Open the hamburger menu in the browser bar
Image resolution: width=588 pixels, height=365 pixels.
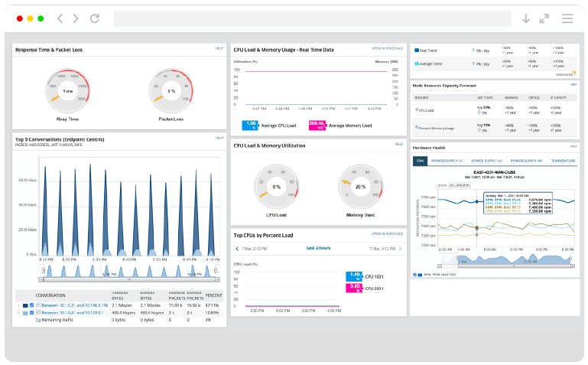point(567,18)
